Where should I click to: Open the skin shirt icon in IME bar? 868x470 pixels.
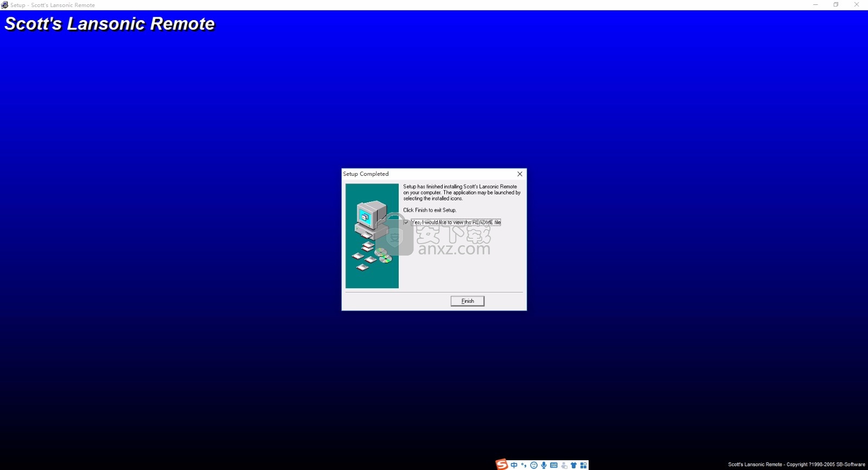click(x=573, y=465)
